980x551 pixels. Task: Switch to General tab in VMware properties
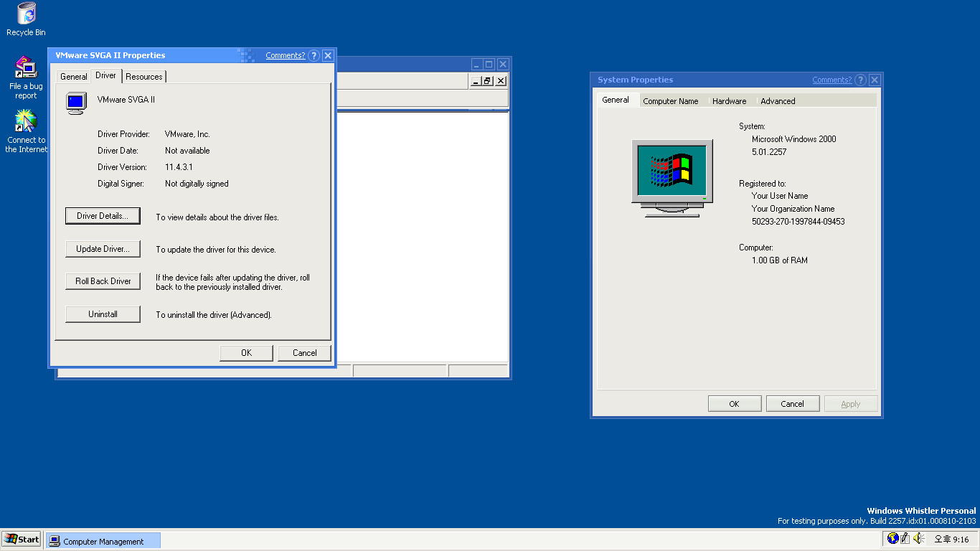[x=73, y=76]
